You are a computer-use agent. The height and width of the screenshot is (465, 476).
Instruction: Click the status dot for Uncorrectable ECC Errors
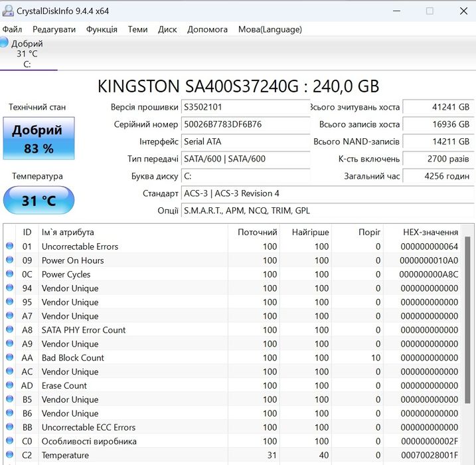10,426
